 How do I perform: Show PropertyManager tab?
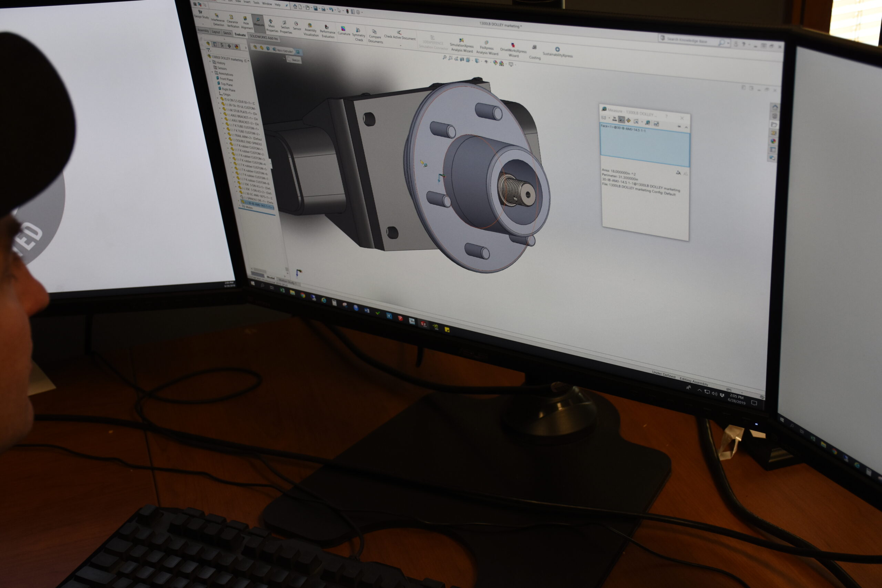coord(216,45)
